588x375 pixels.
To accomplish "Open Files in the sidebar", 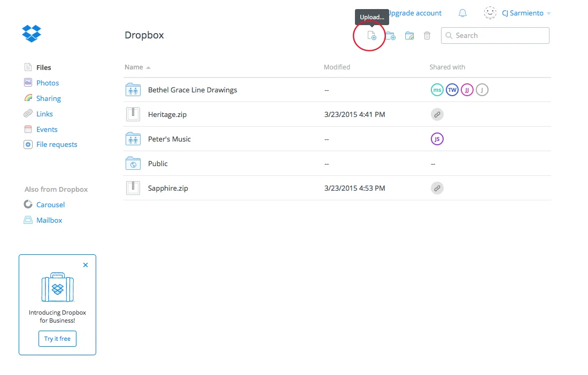I will coord(43,67).
